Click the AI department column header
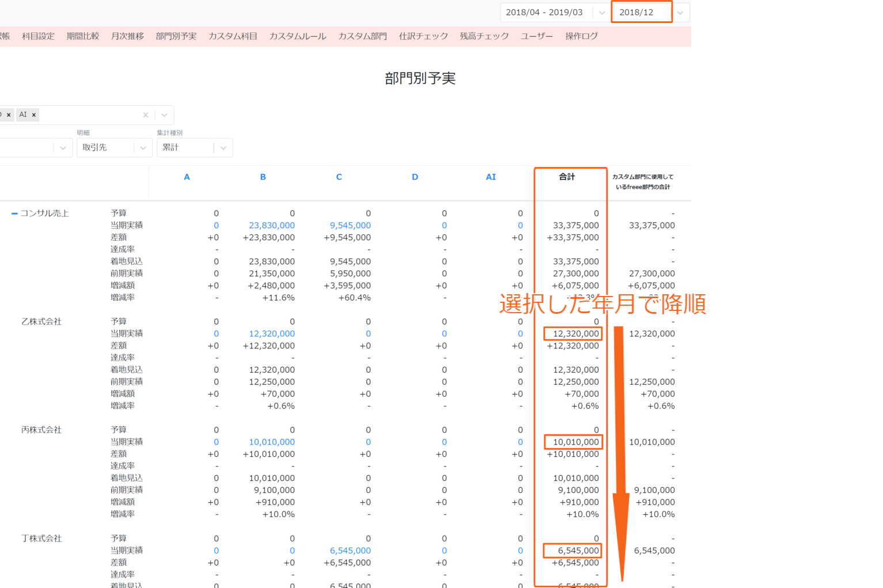Screen dimensions: 883x588 491,177
